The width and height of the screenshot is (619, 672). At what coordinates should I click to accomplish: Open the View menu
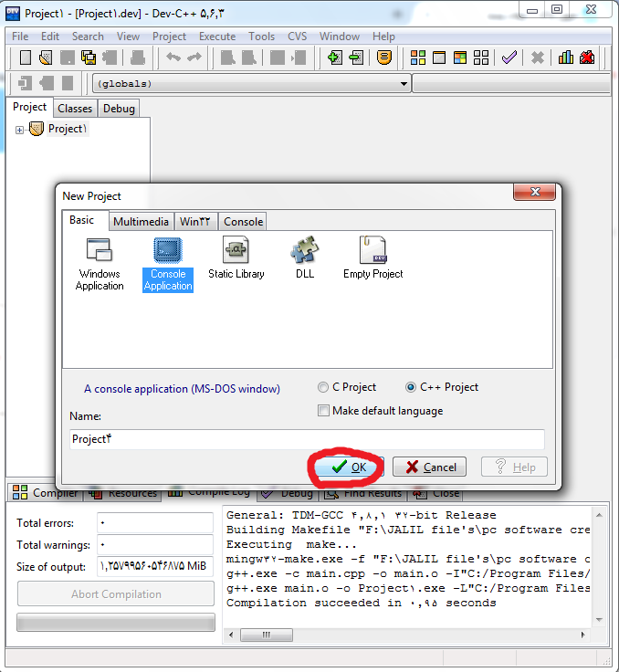(x=128, y=37)
